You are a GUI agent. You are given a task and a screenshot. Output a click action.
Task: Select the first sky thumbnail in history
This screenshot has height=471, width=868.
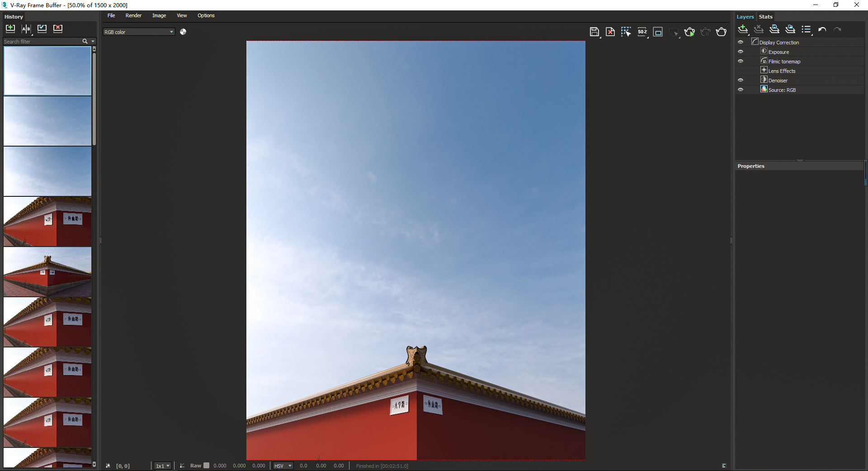(x=47, y=71)
